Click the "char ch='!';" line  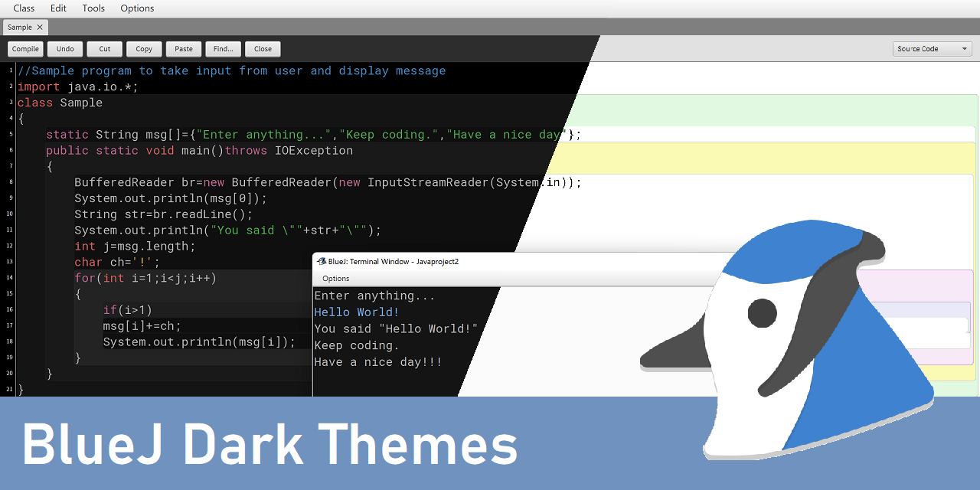pyautogui.click(x=117, y=262)
